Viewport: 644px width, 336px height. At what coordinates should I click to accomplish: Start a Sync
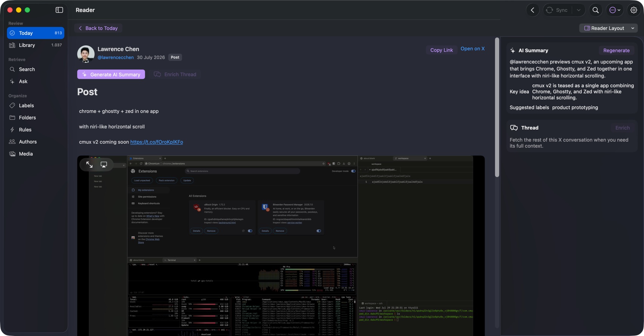click(x=557, y=10)
